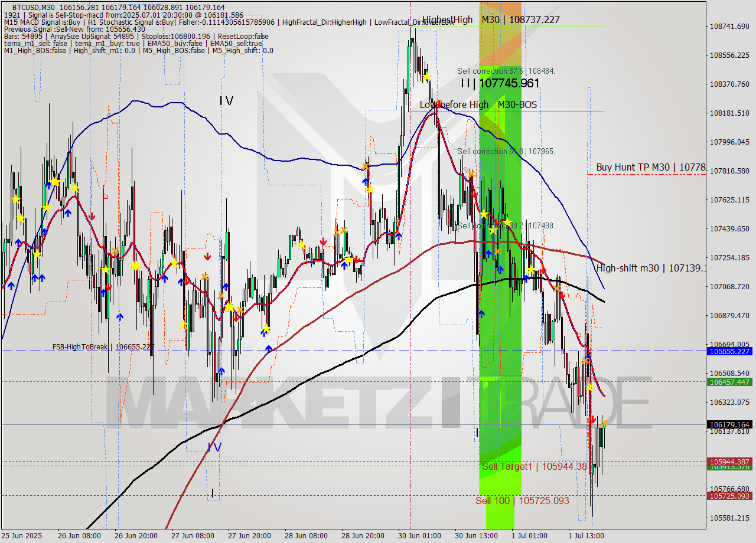Select the Sell 100 | 105725.093 label
The image size is (756, 543).
(x=520, y=501)
